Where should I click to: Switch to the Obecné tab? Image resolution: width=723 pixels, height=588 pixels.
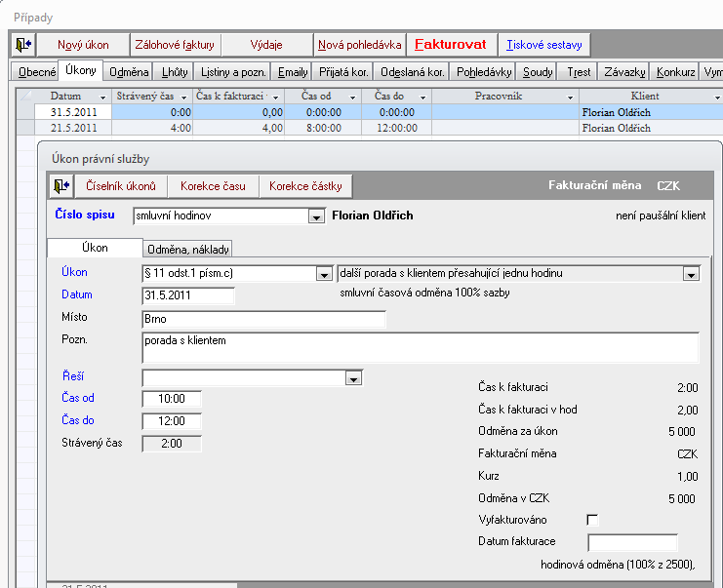(x=36, y=72)
